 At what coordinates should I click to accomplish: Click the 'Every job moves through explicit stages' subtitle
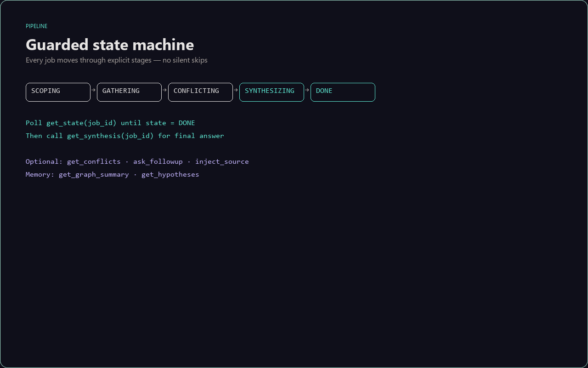117,60
